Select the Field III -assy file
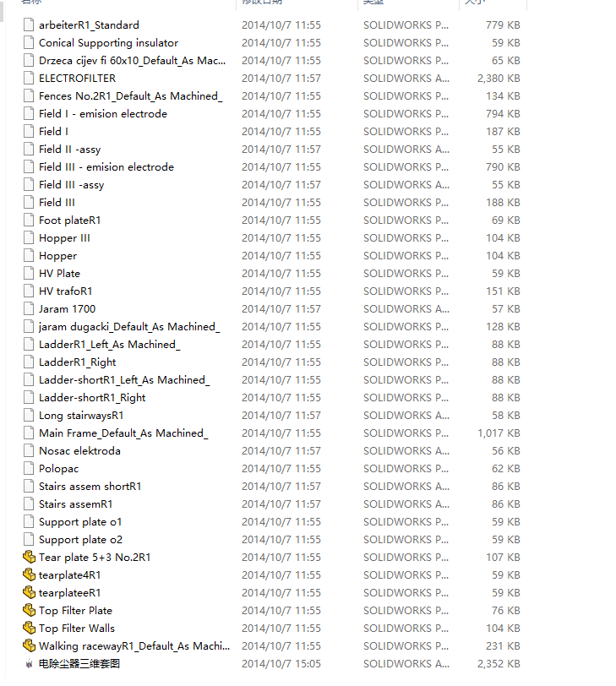Viewport: 616px width, 686px height. pos(71,185)
